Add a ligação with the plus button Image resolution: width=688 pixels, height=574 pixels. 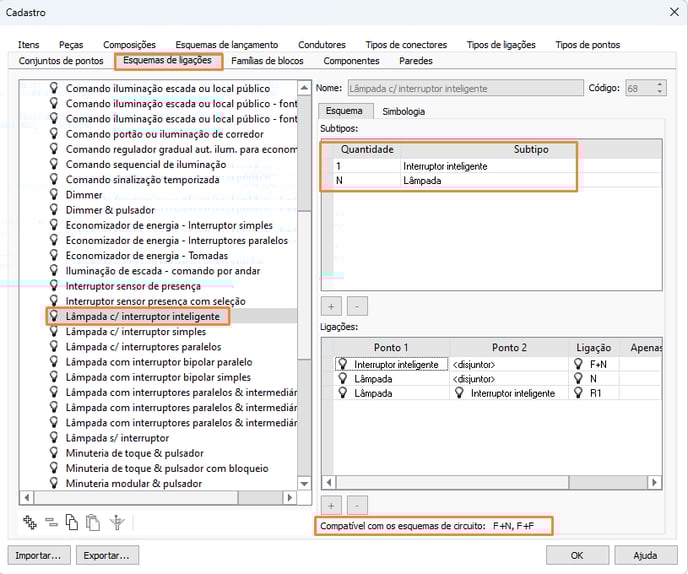(331, 506)
